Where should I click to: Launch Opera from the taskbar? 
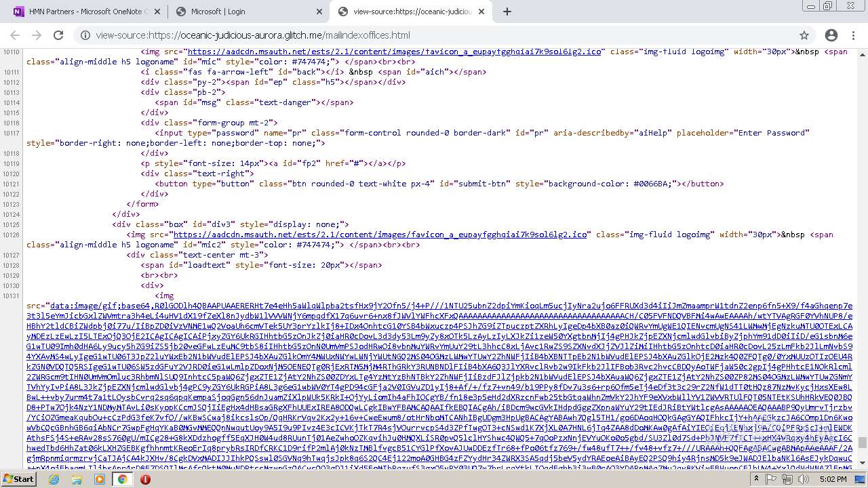[x=145, y=479]
